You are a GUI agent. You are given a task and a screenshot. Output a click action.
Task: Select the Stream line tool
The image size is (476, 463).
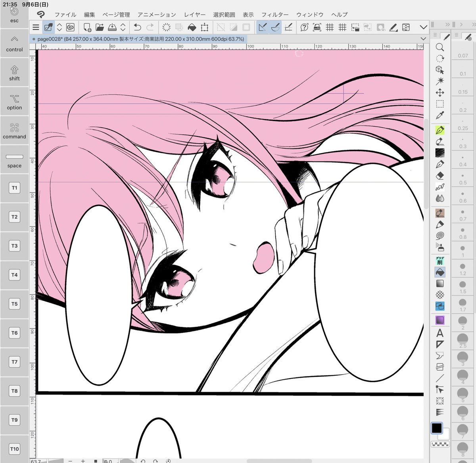[440, 412]
